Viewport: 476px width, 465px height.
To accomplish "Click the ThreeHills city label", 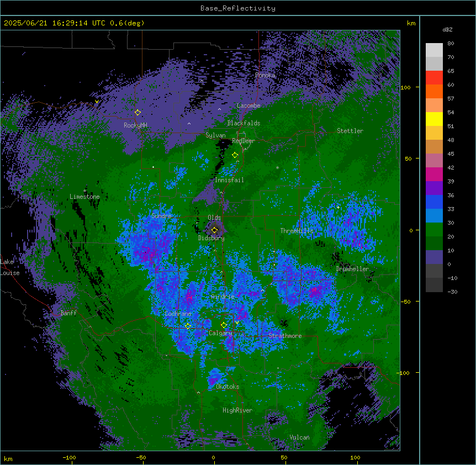I will coord(297,231).
